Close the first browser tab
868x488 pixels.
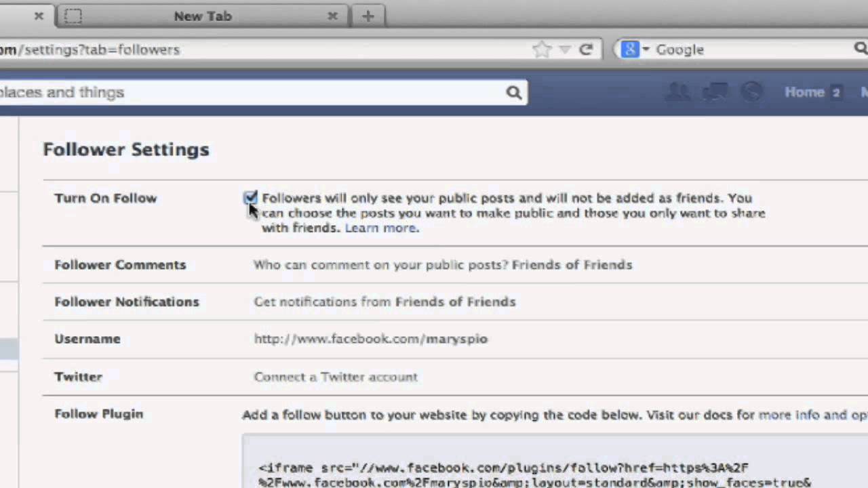(39, 16)
